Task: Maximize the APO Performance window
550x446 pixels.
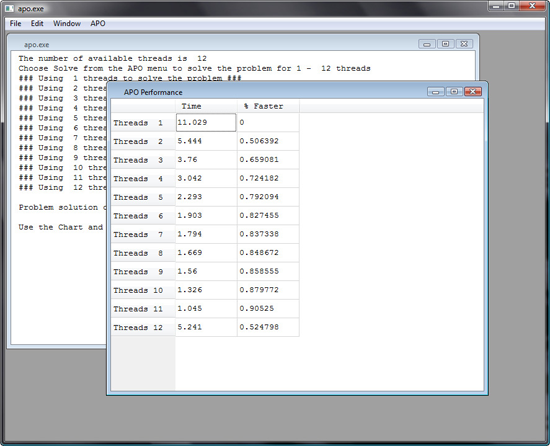Action: (x=454, y=92)
